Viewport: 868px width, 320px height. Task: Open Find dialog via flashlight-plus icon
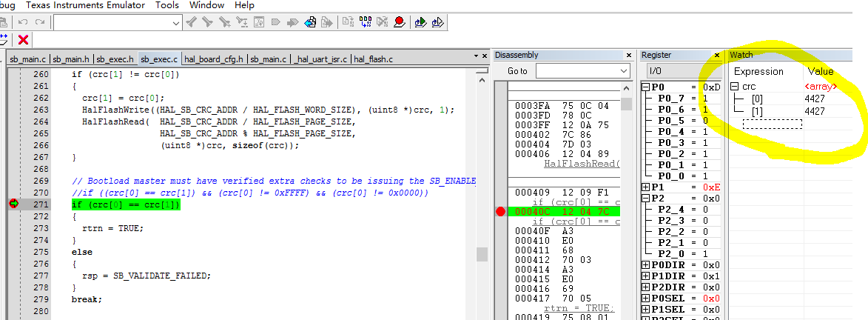(225, 22)
